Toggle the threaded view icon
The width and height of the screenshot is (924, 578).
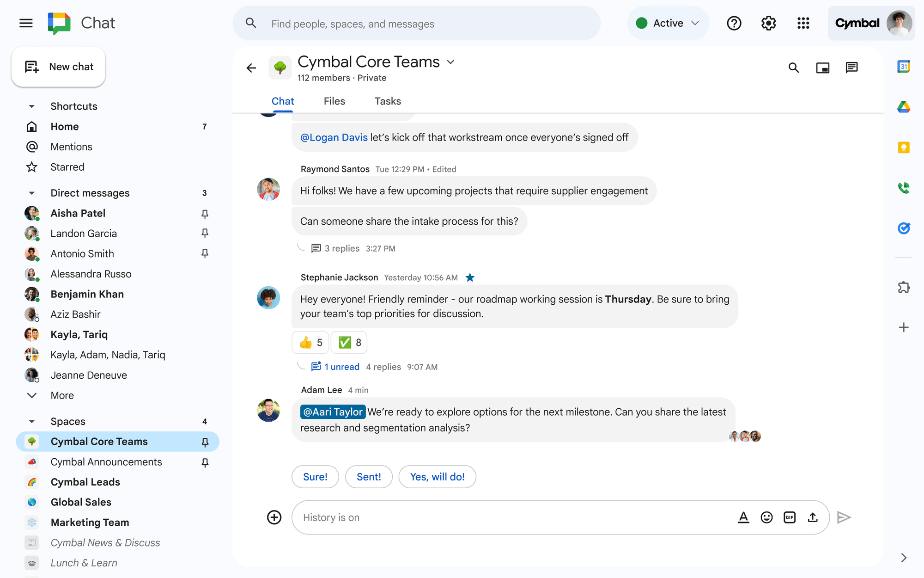point(851,67)
